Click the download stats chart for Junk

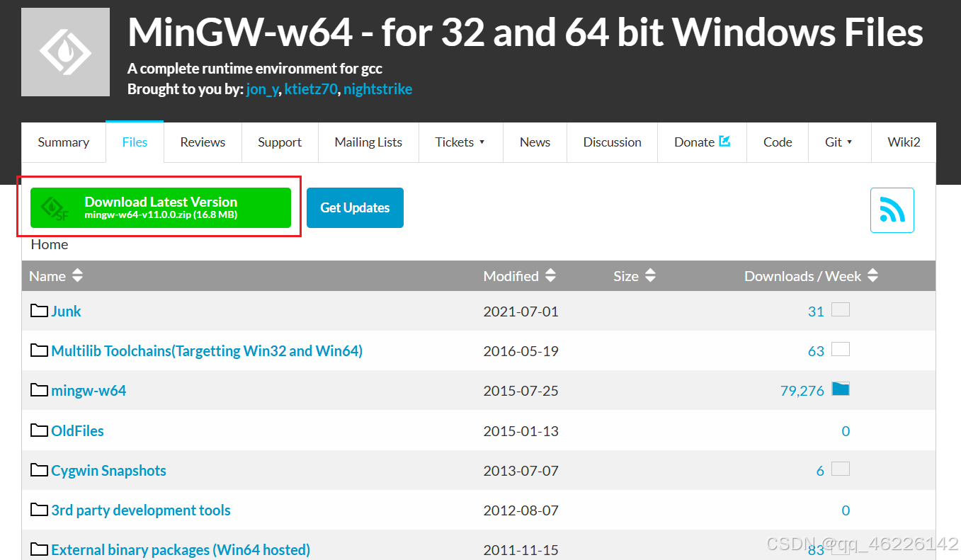(841, 309)
